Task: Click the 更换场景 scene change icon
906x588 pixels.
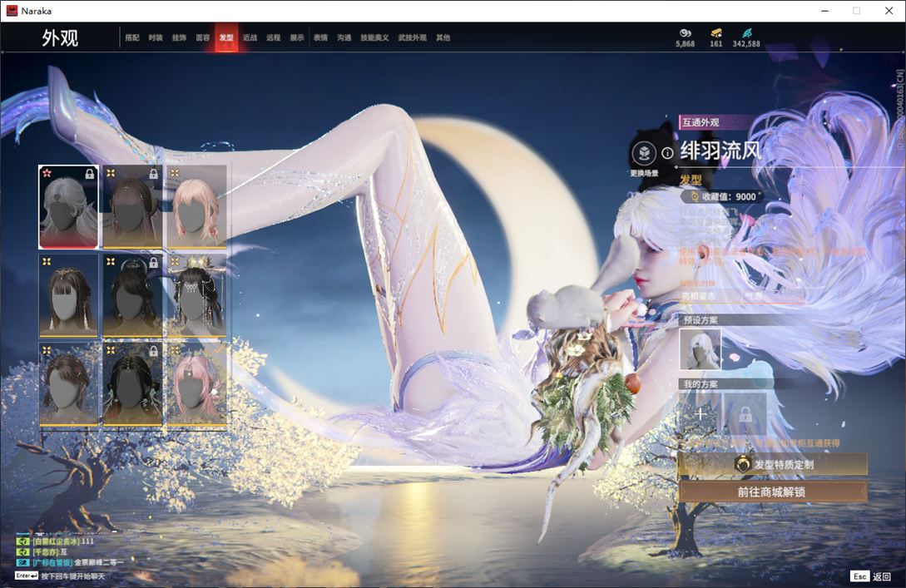Action: click(x=643, y=154)
